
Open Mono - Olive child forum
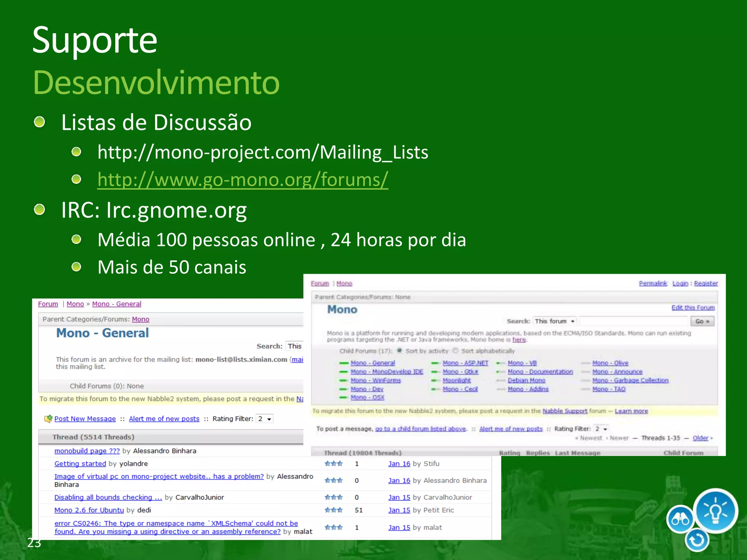point(610,363)
